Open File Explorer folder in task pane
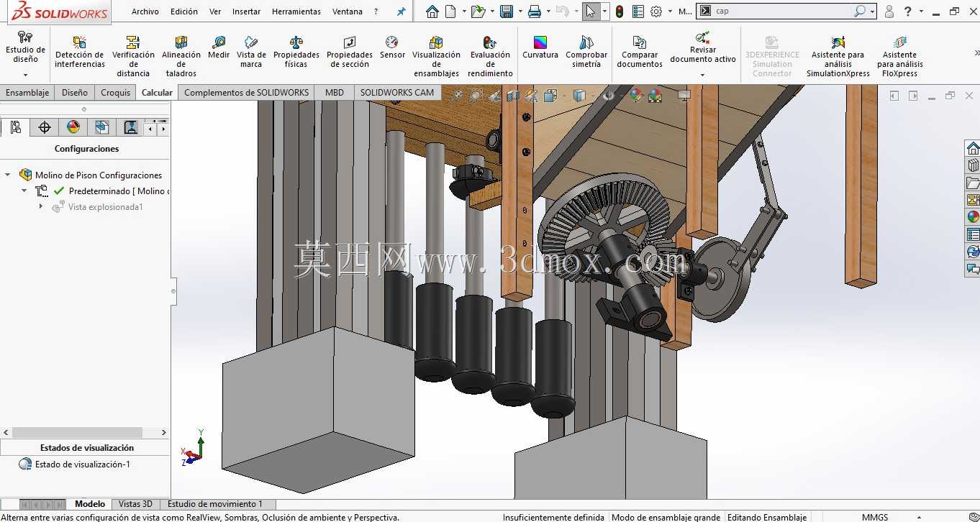 (973, 183)
